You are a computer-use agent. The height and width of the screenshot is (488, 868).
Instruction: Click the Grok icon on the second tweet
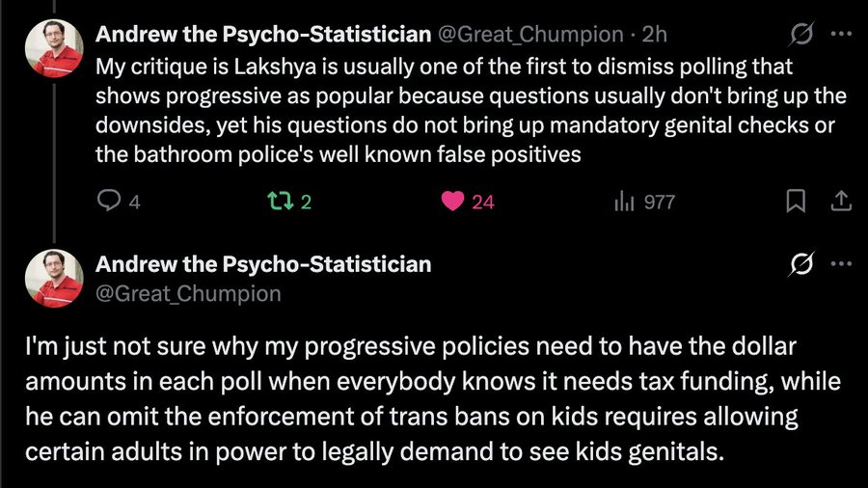coord(800,264)
